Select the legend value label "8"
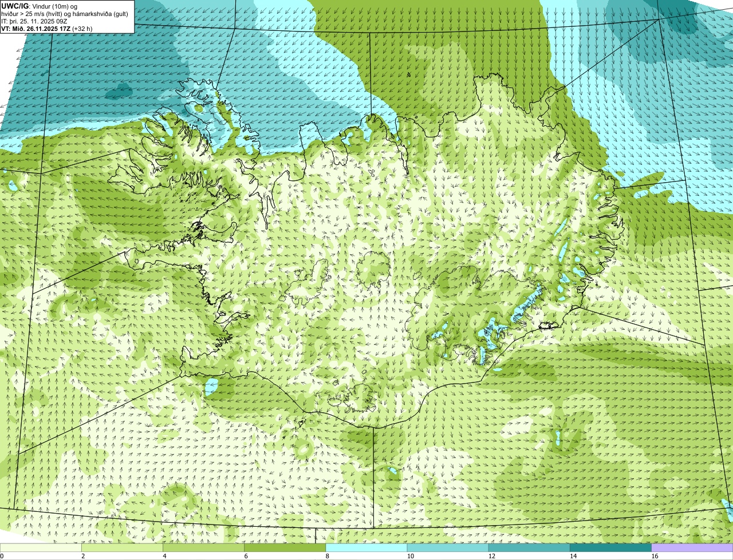 coord(328,556)
